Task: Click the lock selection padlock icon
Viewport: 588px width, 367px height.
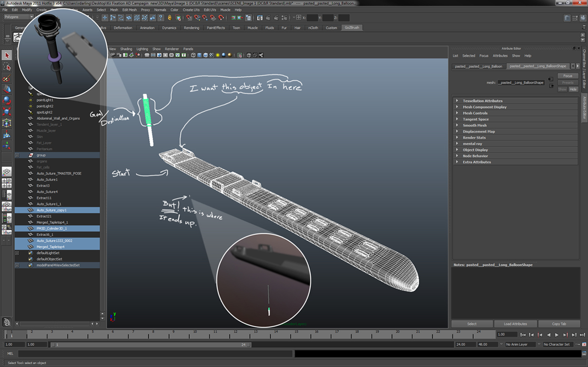Action: 170,18
